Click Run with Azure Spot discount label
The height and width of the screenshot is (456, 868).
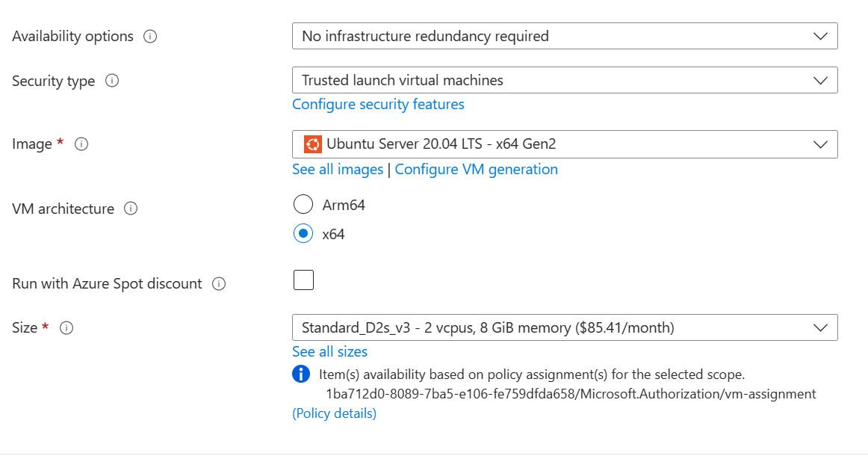pos(107,283)
